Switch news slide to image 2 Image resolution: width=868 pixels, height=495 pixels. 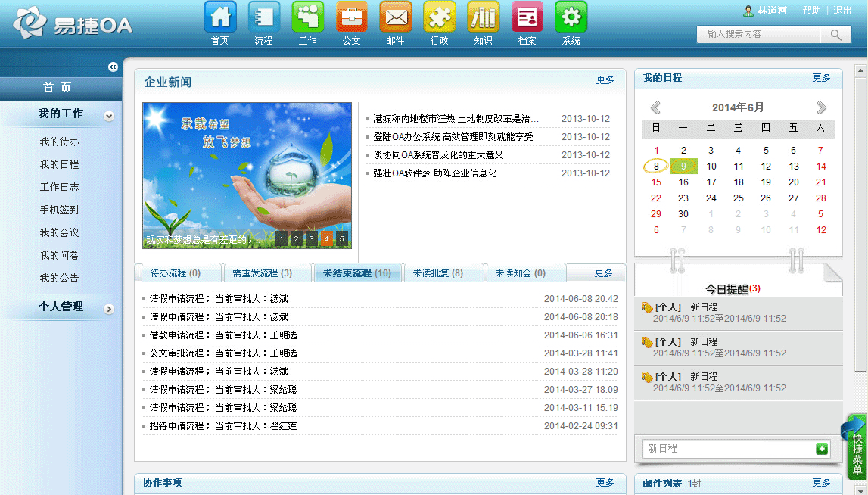pyautogui.click(x=296, y=238)
